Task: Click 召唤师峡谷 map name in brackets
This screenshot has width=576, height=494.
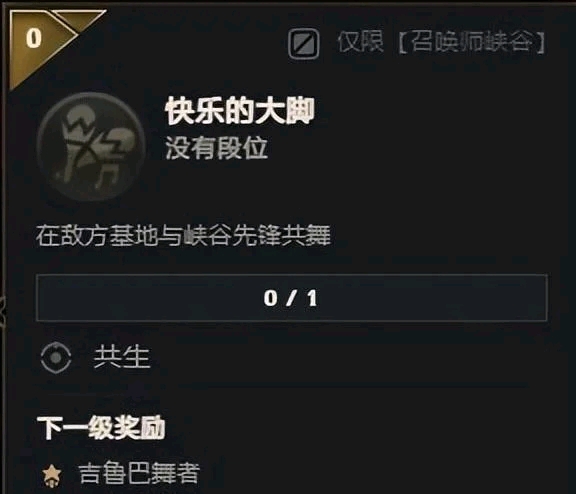Action: [471, 42]
